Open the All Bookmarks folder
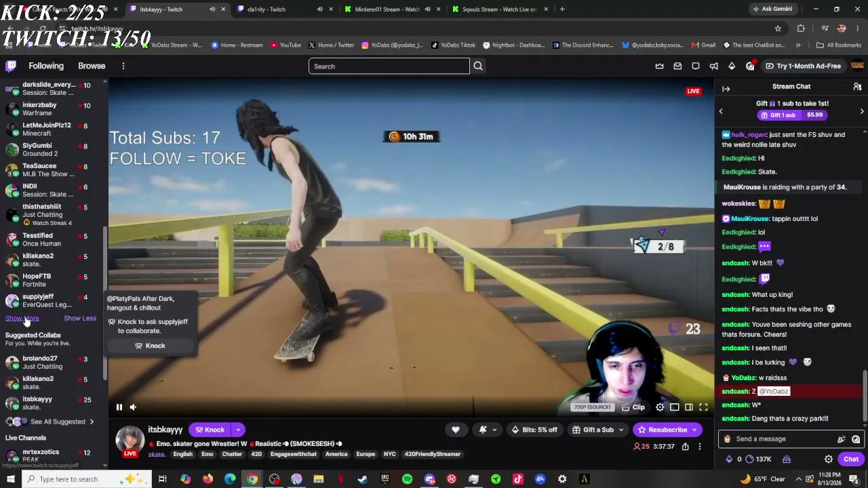The width and height of the screenshot is (868, 488). click(x=839, y=45)
